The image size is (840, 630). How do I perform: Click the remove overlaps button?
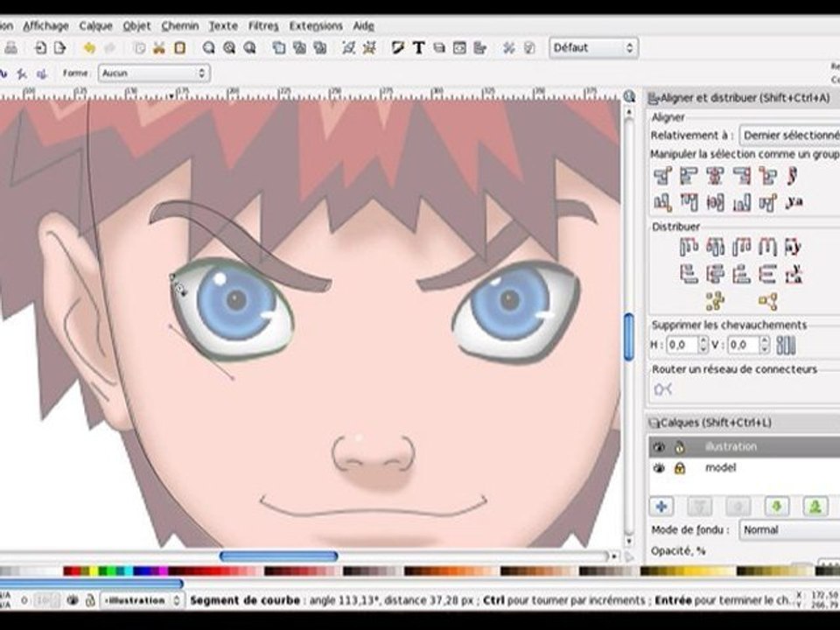(x=786, y=345)
